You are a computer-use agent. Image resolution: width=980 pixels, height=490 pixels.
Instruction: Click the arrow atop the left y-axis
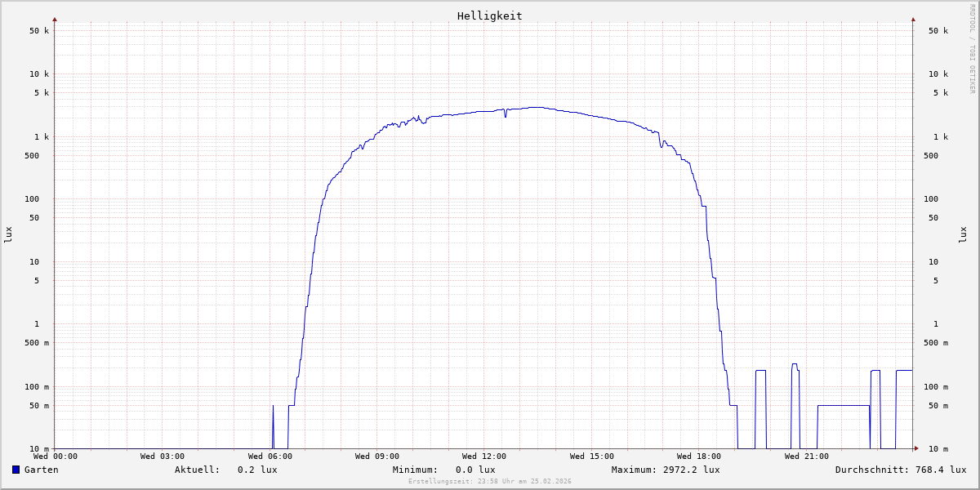[x=55, y=19]
